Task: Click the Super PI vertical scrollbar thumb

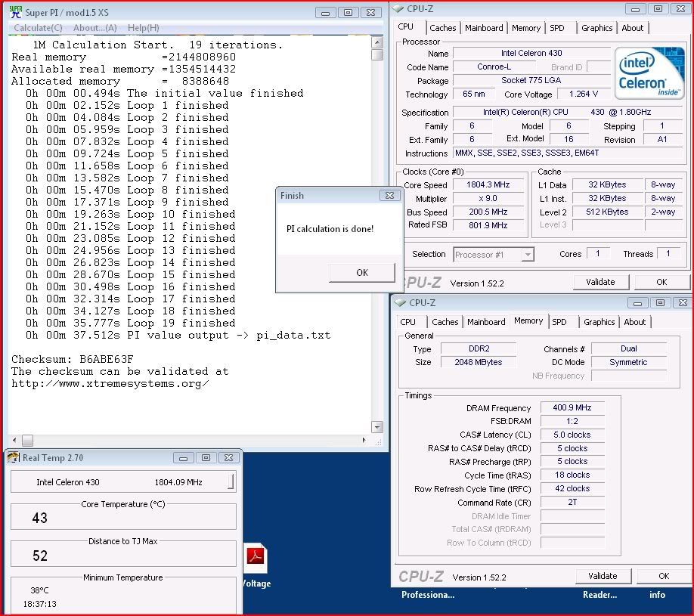Action: pos(377,54)
